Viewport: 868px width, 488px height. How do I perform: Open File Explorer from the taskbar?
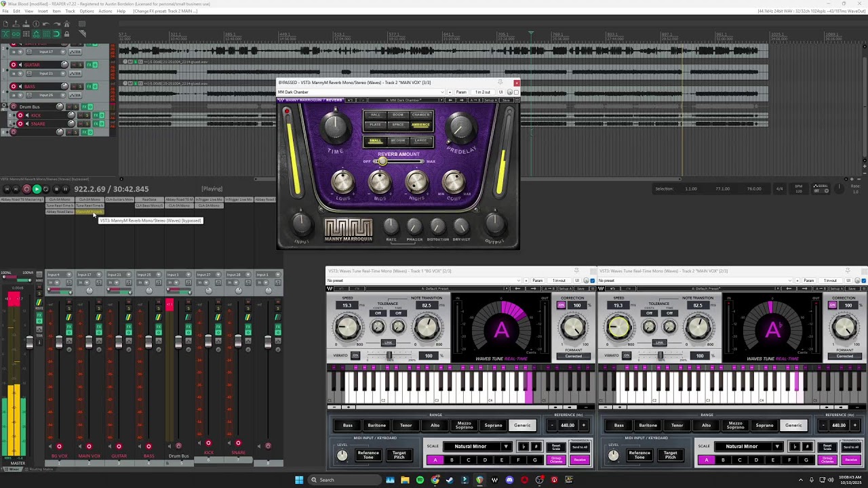click(405, 480)
